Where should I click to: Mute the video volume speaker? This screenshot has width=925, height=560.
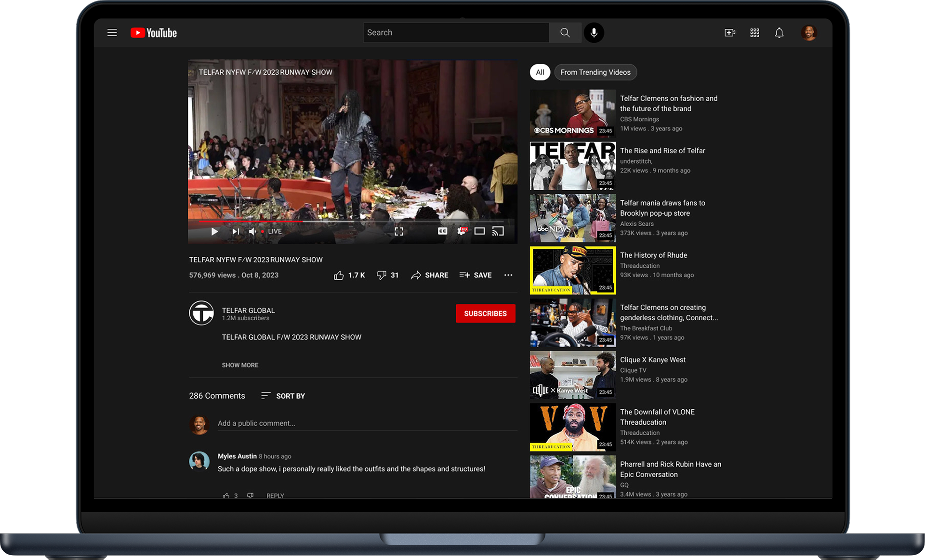pos(252,232)
